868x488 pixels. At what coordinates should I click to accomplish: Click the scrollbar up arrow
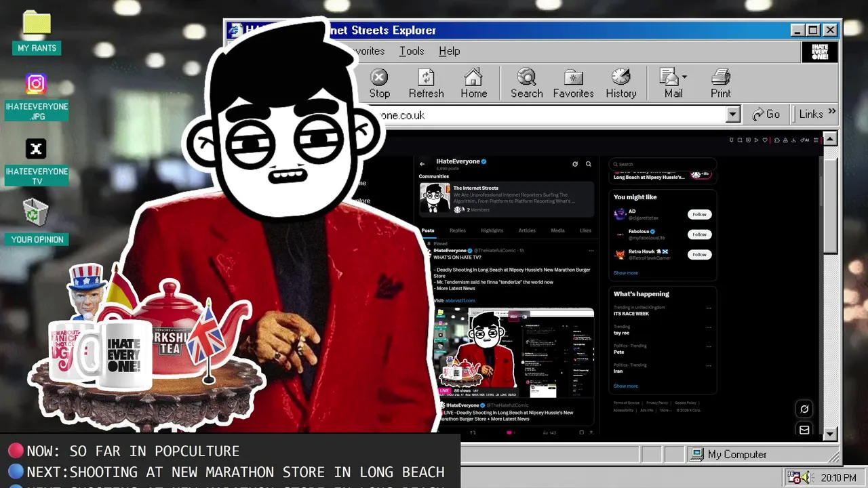(830, 140)
